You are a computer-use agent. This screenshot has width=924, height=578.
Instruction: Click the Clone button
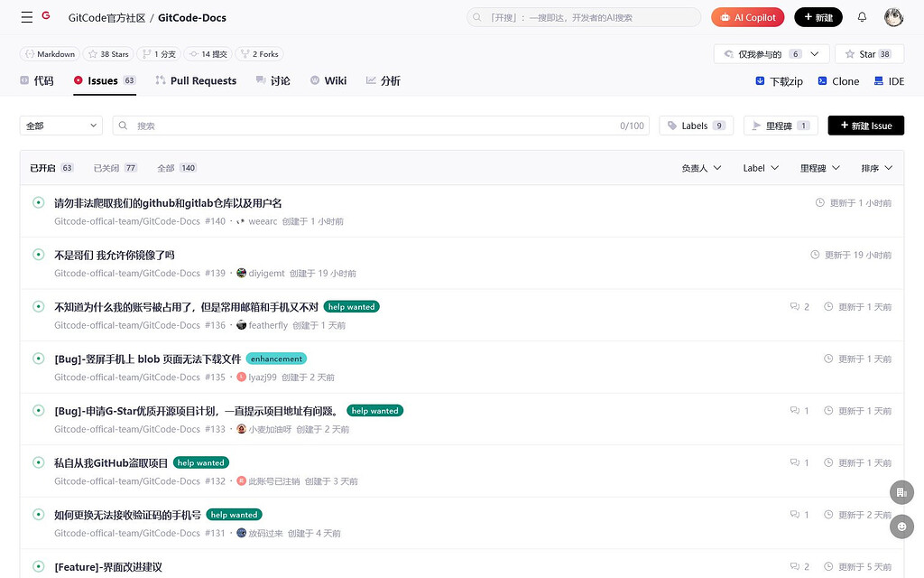click(x=838, y=81)
